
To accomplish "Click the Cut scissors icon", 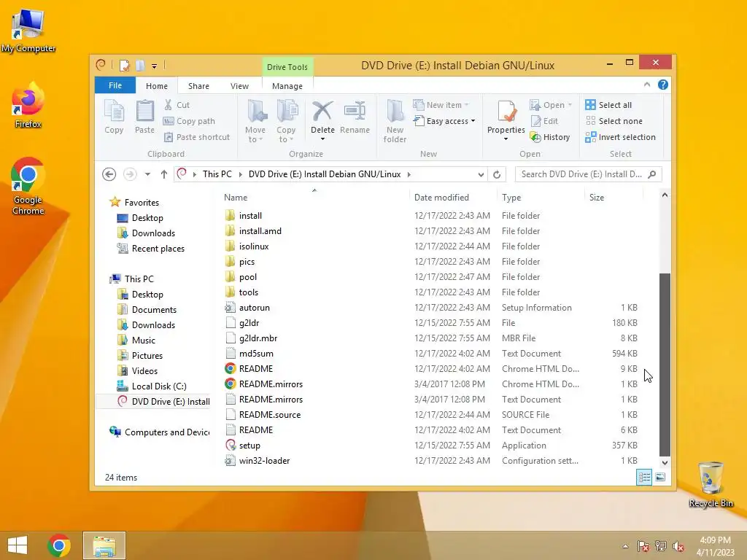I will coord(169,105).
